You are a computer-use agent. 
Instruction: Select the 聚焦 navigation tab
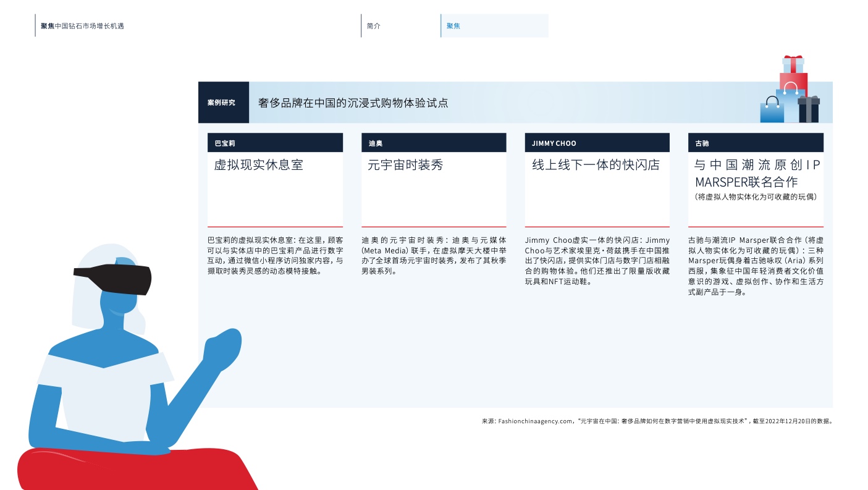[x=494, y=26]
